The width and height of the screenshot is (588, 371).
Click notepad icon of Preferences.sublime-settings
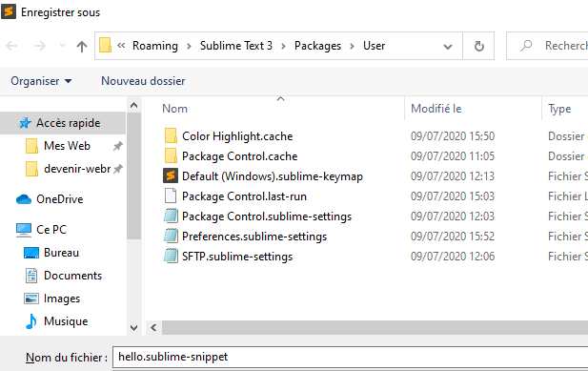pyautogui.click(x=171, y=236)
